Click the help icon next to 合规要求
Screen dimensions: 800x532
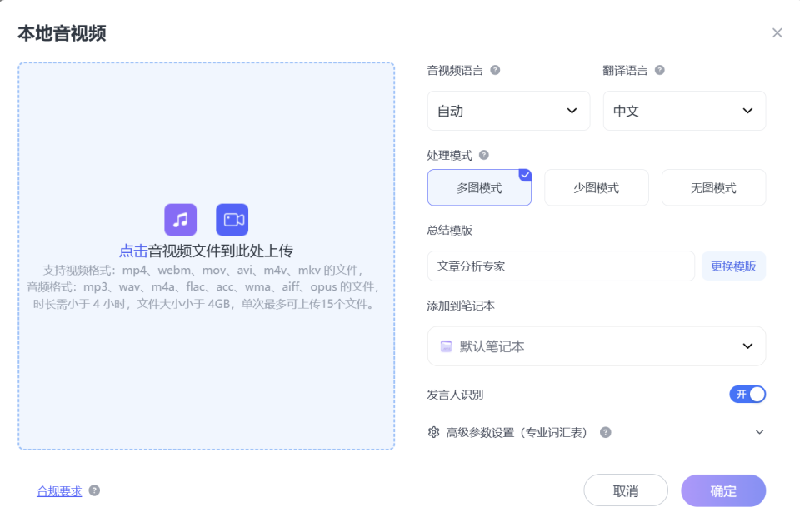pos(93,490)
